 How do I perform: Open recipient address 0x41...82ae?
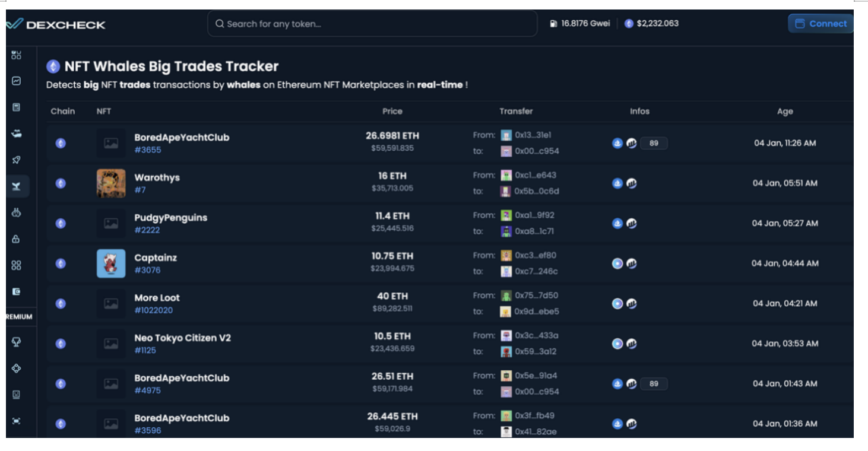coord(536,431)
